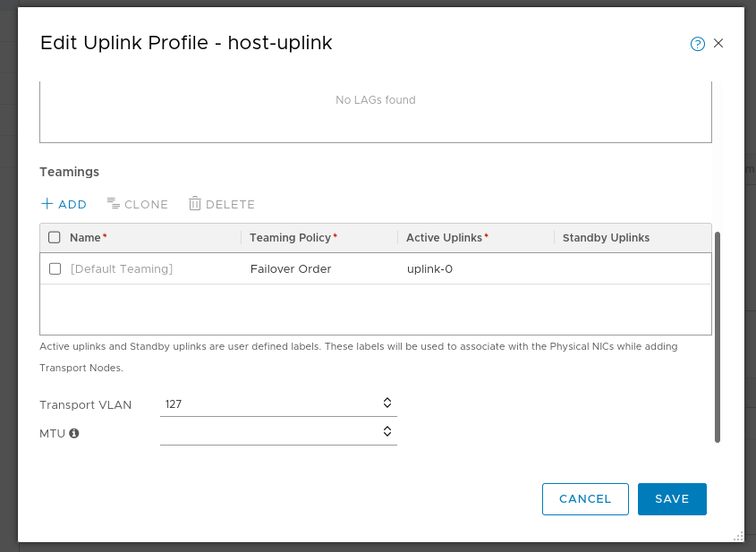This screenshot has height=552, width=756.
Task: Click the CLONE teaming icon
Action: 114,203
